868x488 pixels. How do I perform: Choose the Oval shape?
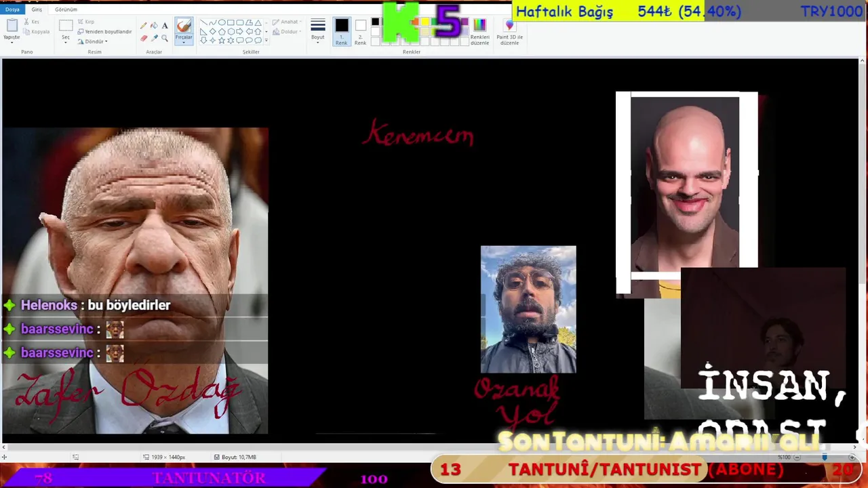pos(222,22)
